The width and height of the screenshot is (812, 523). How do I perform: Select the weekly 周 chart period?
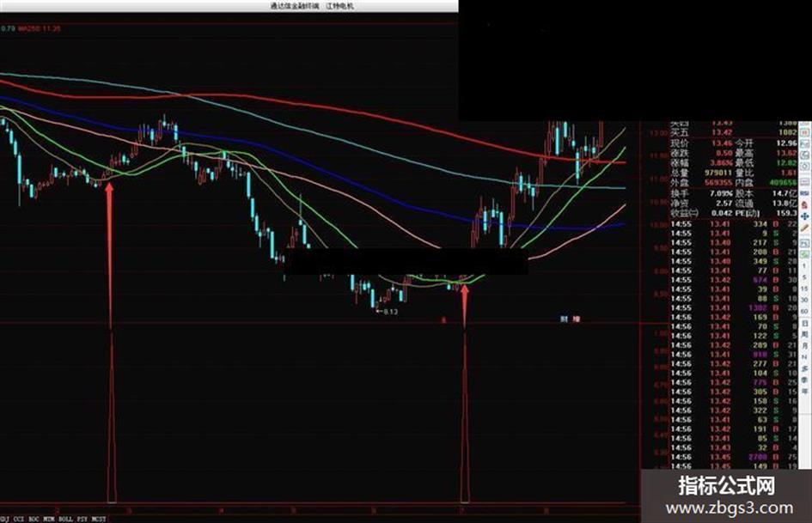(x=804, y=335)
